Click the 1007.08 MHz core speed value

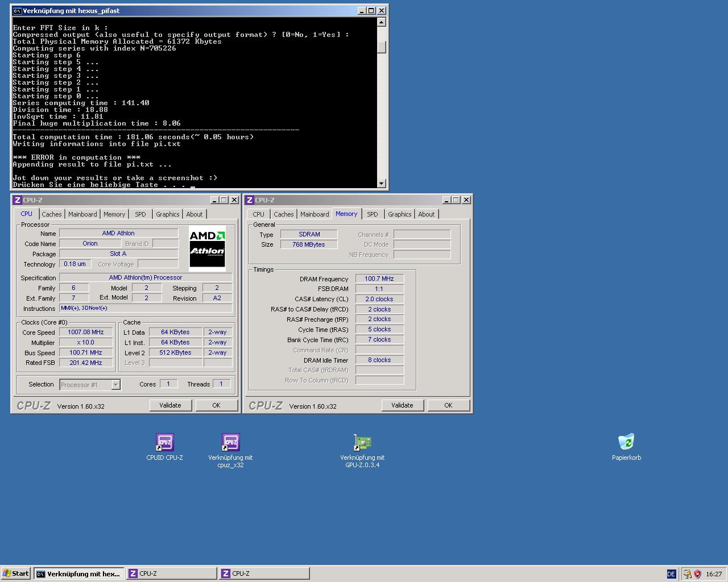click(x=86, y=332)
